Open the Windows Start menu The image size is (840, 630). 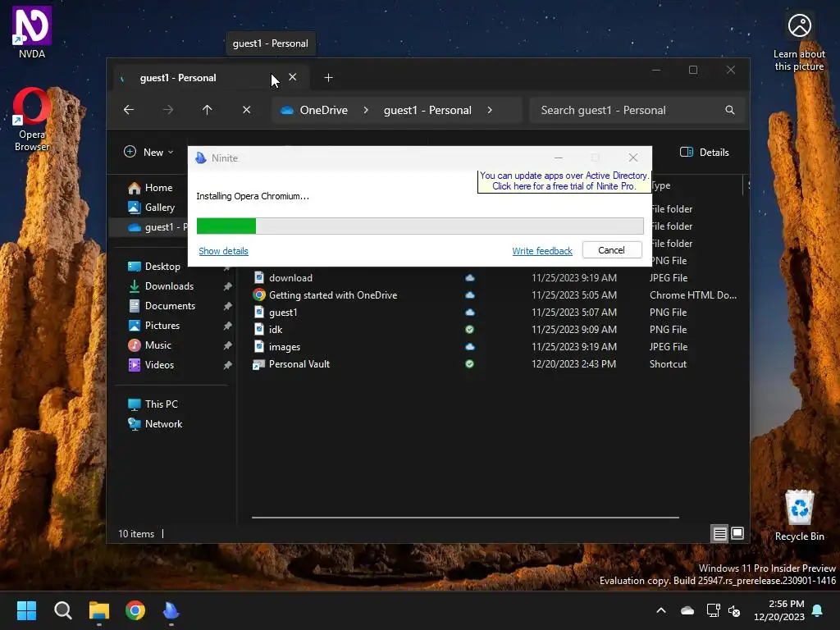click(26, 610)
